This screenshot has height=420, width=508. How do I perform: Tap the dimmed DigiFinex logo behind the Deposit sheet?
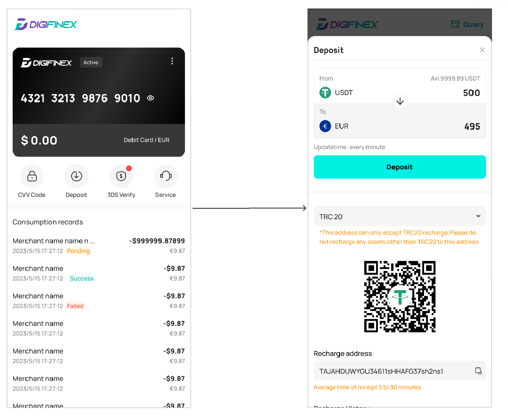point(347,24)
